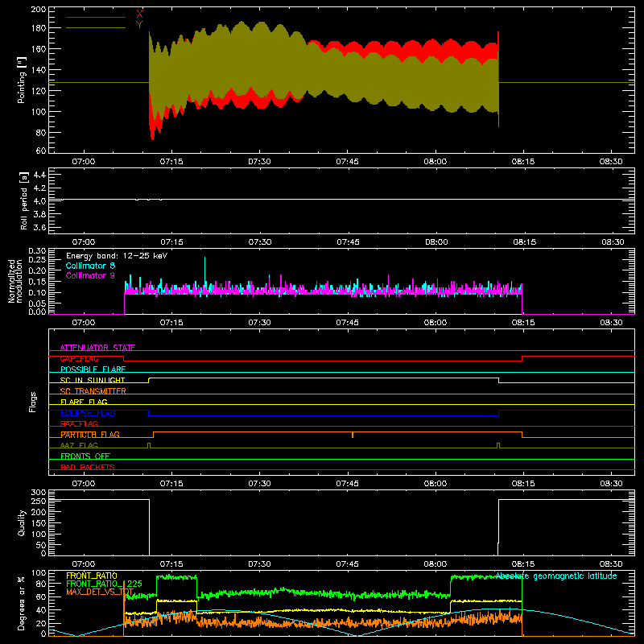This screenshot has height=644, width=644.
Task: Click the "Quality" axis title
Action: click(x=22, y=522)
